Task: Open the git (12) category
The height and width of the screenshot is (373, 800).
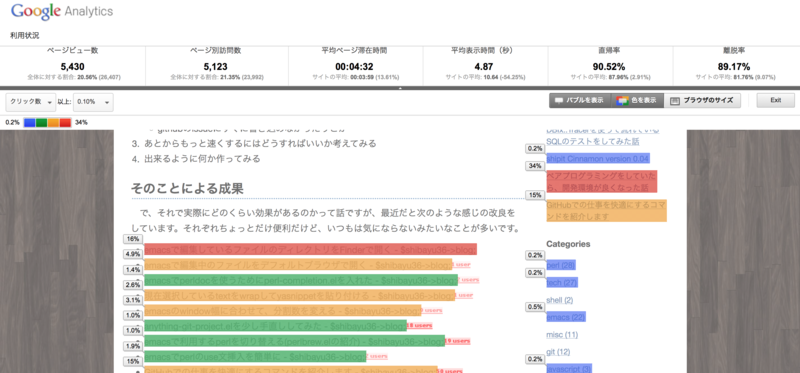Action: [x=558, y=352]
